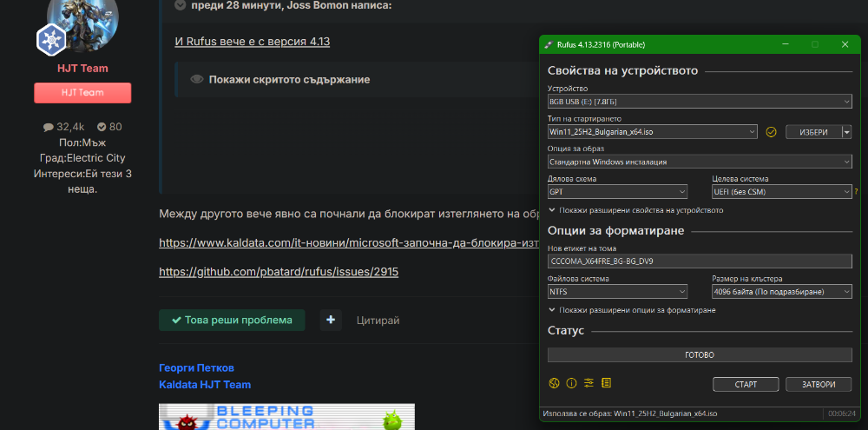Viewport: 868px width, 430px height.
Task: Open Rufus application settings sliders icon
Action: (589, 383)
